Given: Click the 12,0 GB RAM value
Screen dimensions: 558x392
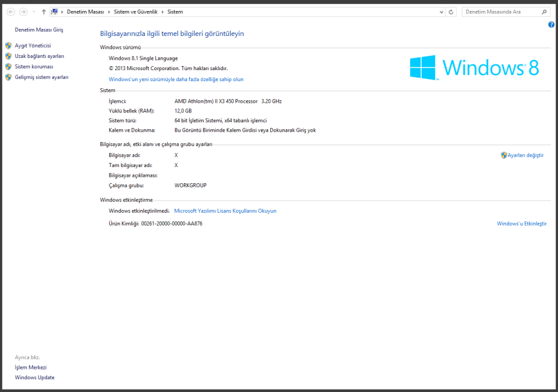Looking at the screenshot, I should 183,111.
